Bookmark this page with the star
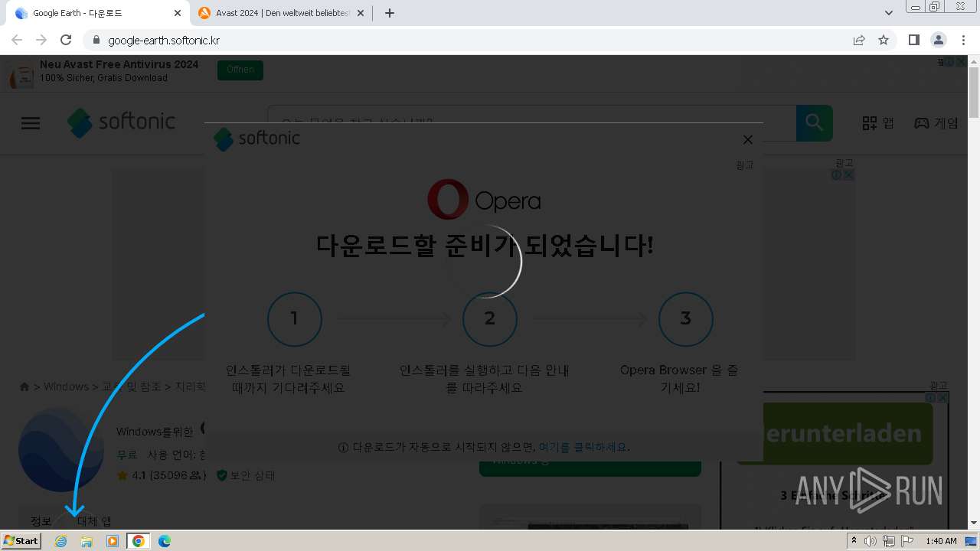Viewport: 980px width, 551px height. point(884,40)
